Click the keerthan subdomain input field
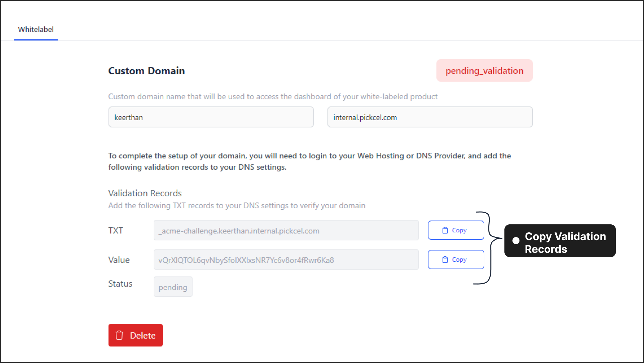This screenshot has width=644, height=363. (x=212, y=117)
